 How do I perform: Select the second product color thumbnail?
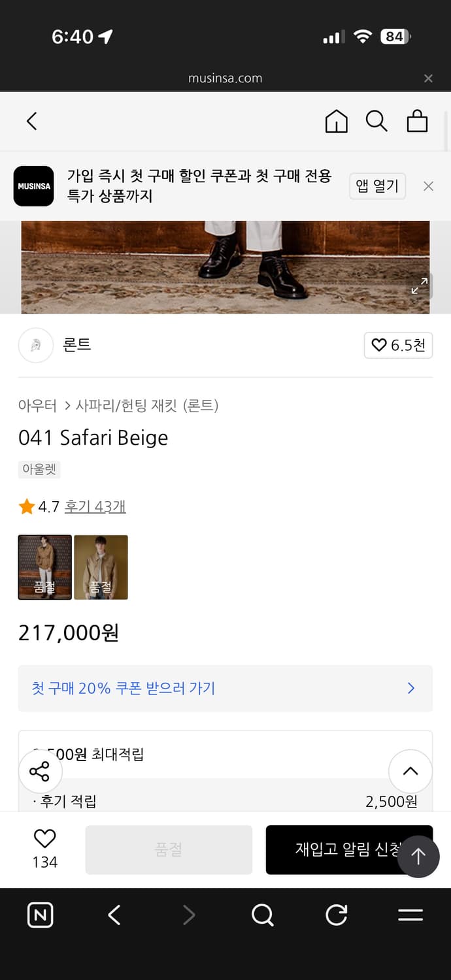tap(101, 567)
